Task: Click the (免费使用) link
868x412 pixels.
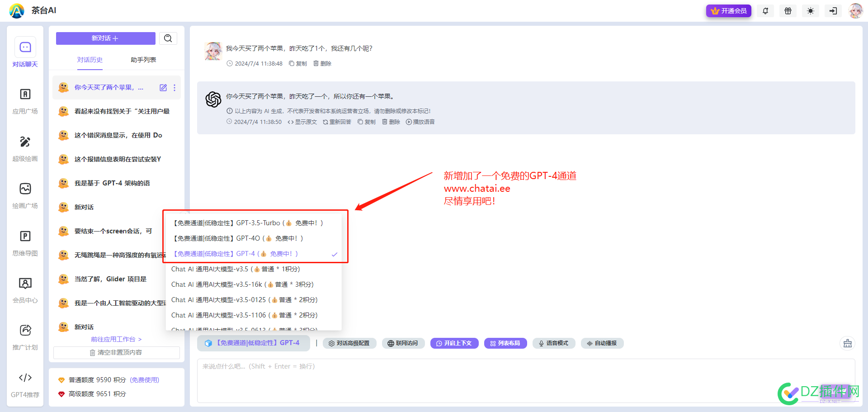Action: coord(145,380)
